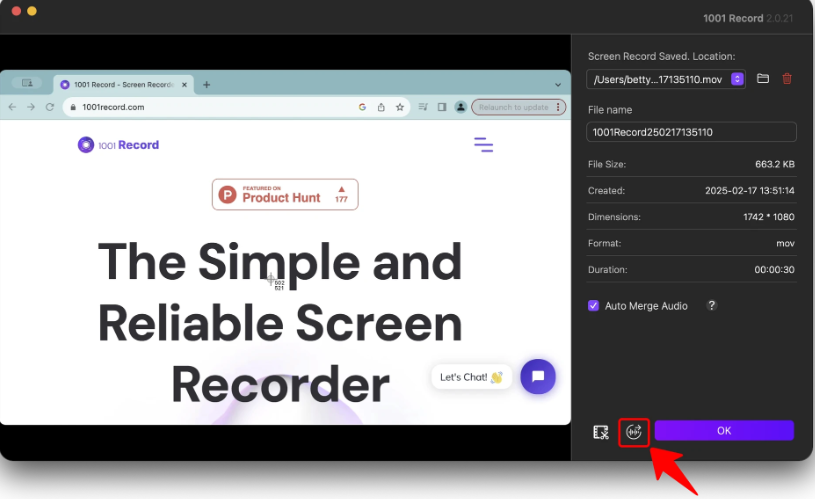
Task: Click the 1742 * 1080 dimensions value
Action: point(769,217)
